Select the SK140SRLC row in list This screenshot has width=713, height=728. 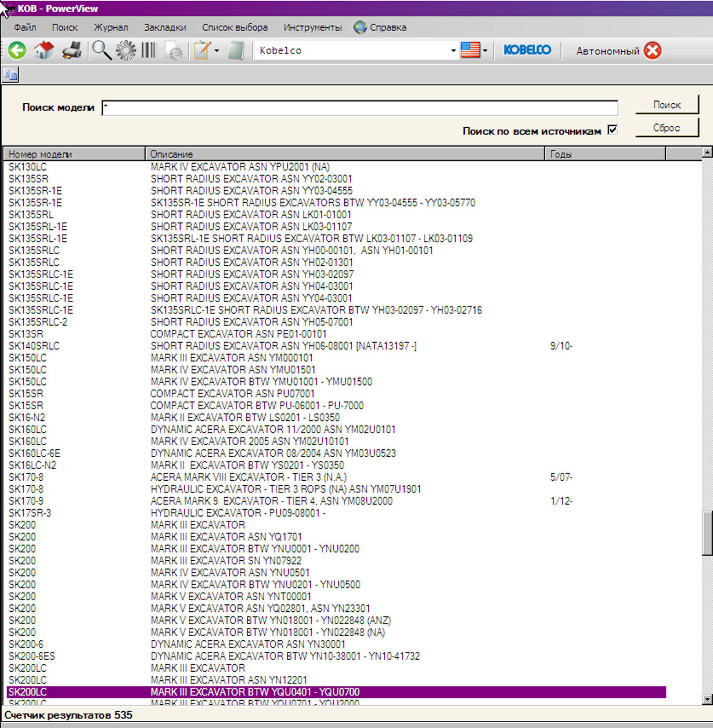34,346
